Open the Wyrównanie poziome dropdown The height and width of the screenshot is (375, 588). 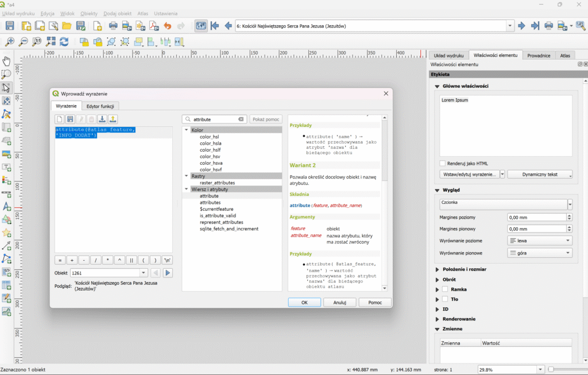540,241
